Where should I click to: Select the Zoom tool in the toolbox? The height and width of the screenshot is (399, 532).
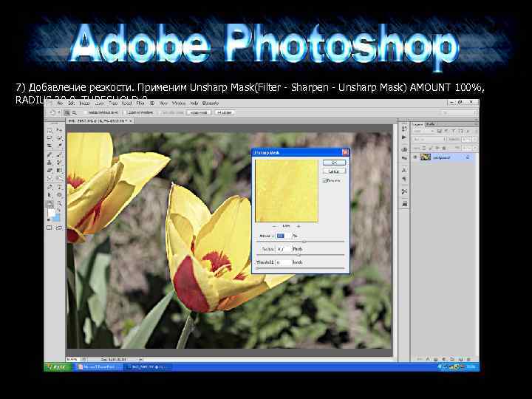click(59, 204)
